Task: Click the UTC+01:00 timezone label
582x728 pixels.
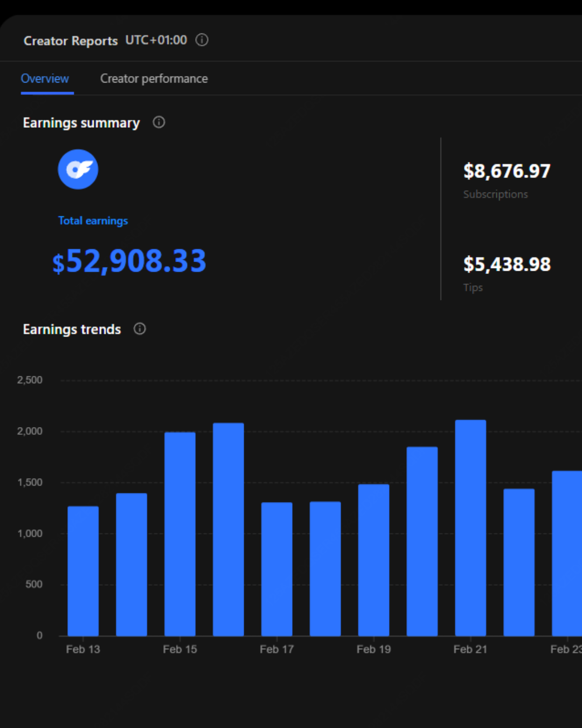Action: (x=156, y=40)
